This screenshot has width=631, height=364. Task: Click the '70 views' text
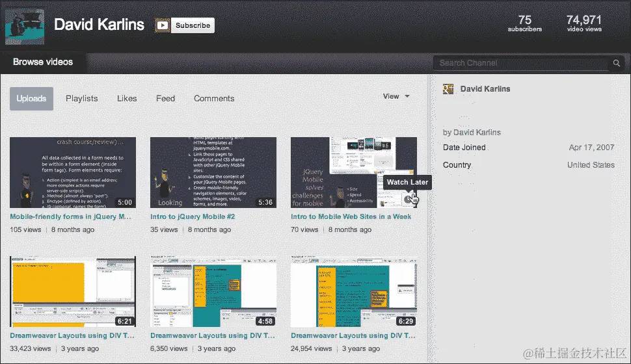click(x=304, y=229)
